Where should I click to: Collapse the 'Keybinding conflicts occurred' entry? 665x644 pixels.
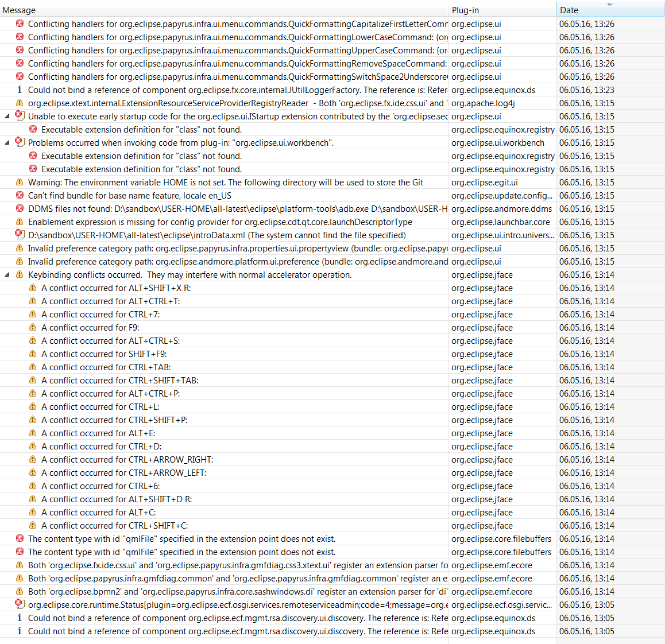(x=7, y=275)
